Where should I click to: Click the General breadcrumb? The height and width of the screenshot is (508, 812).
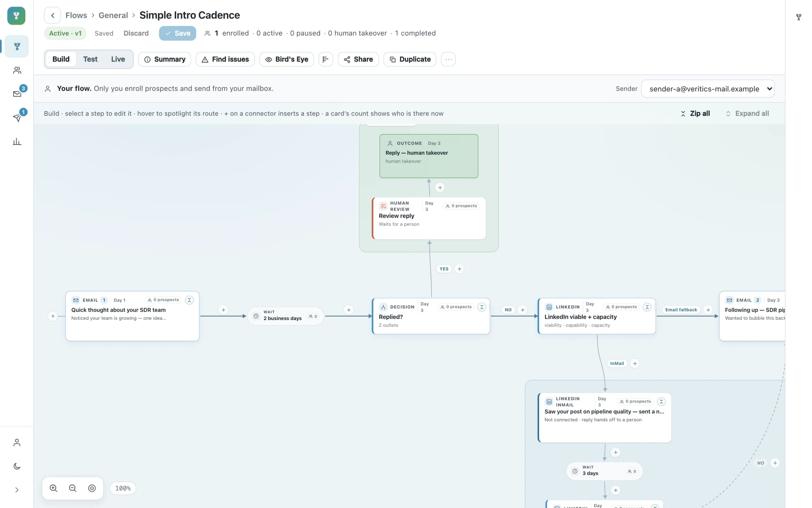113,15
